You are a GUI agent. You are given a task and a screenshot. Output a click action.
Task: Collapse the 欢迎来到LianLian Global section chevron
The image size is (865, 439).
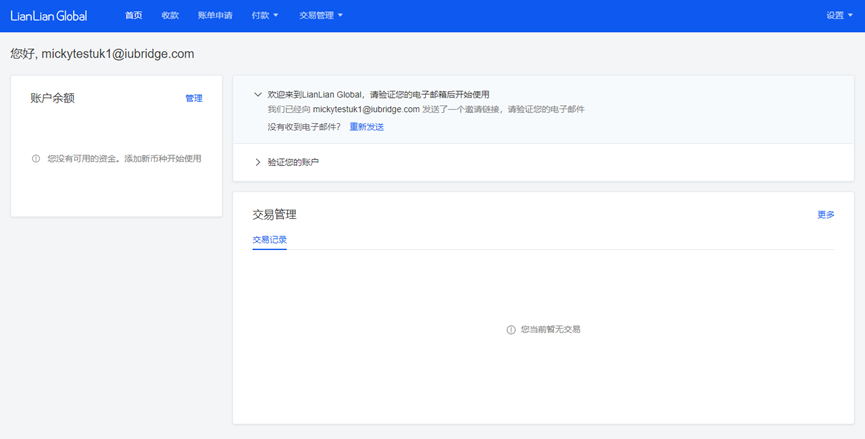pyautogui.click(x=258, y=94)
